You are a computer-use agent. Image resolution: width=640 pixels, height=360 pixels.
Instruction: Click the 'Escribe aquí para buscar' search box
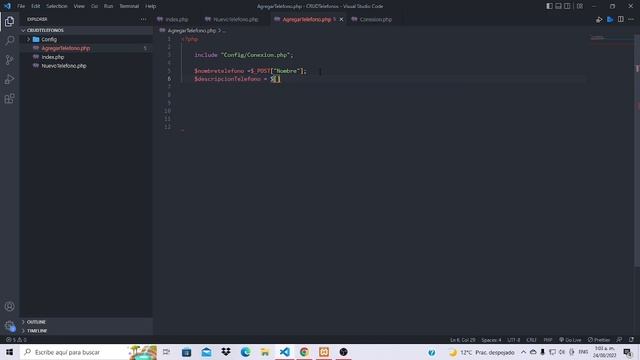pos(89,352)
